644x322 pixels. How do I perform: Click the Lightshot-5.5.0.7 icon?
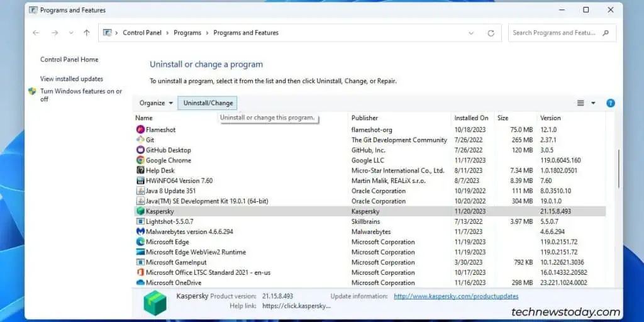(140, 222)
